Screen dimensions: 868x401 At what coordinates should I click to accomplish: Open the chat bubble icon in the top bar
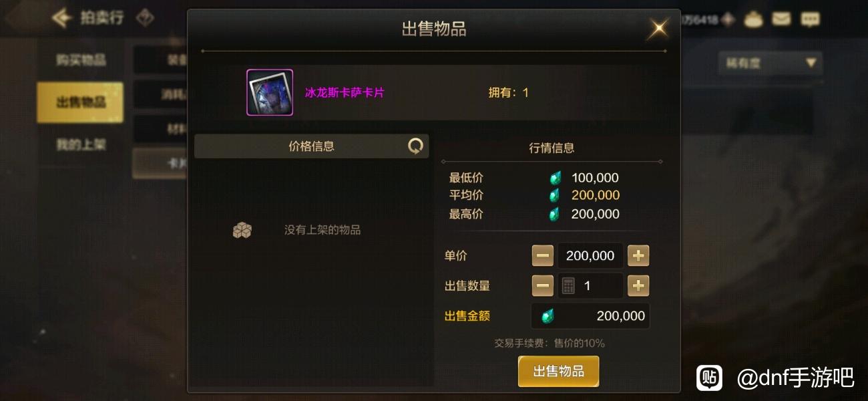810,19
